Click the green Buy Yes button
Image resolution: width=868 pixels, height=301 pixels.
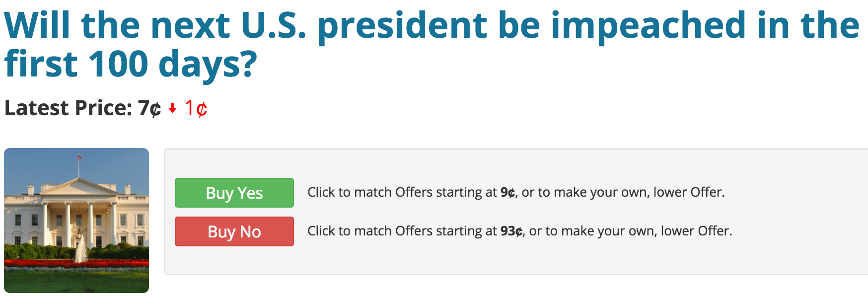[234, 193]
